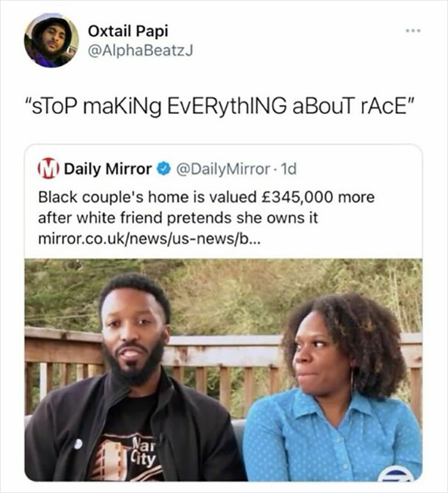Image resolution: width=448 pixels, height=493 pixels.
Task: Click the white pin on the man's jacket
Action: (x=78, y=444)
